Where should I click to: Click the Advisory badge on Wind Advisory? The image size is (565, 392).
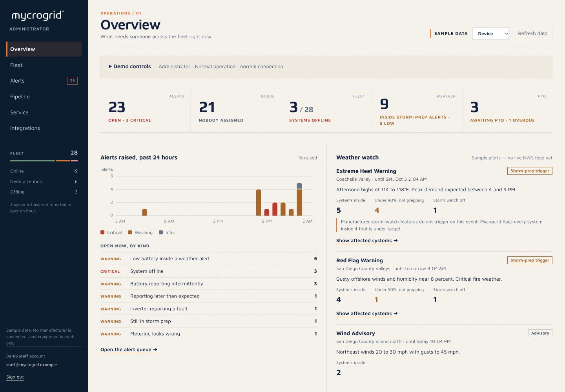[x=540, y=333]
